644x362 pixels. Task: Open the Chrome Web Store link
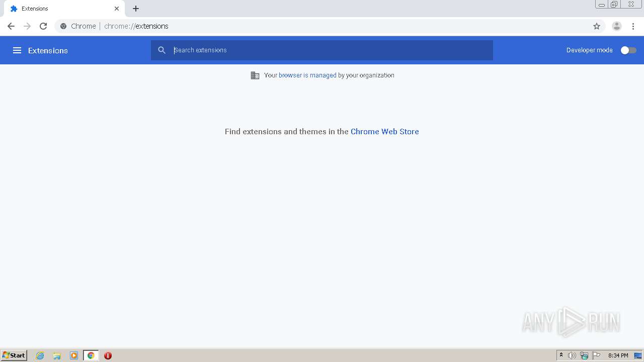[x=384, y=131]
